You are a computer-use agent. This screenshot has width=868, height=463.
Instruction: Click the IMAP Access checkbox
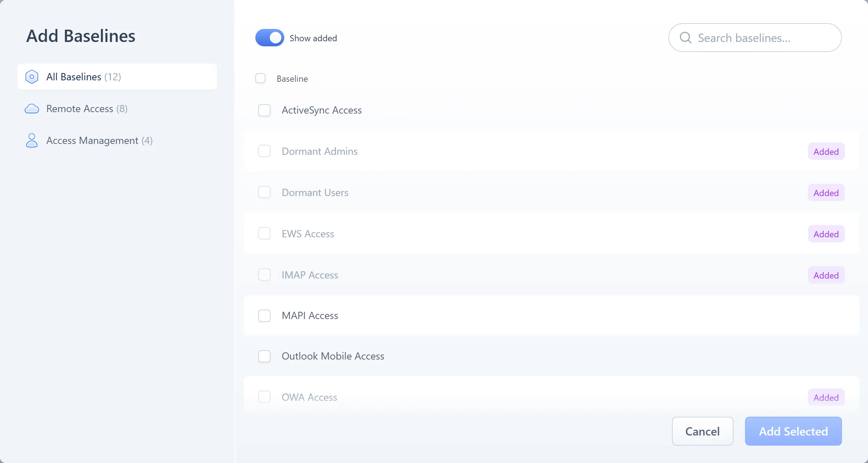(x=264, y=275)
